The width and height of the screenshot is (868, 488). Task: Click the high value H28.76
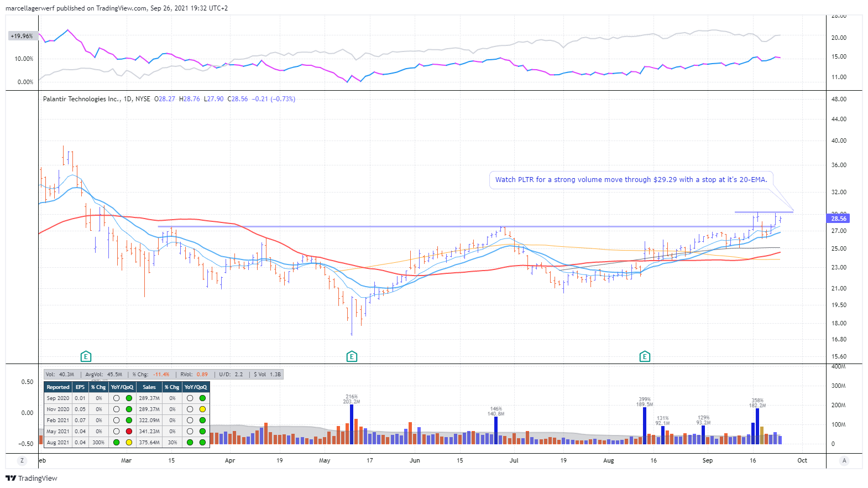pyautogui.click(x=190, y=99)
